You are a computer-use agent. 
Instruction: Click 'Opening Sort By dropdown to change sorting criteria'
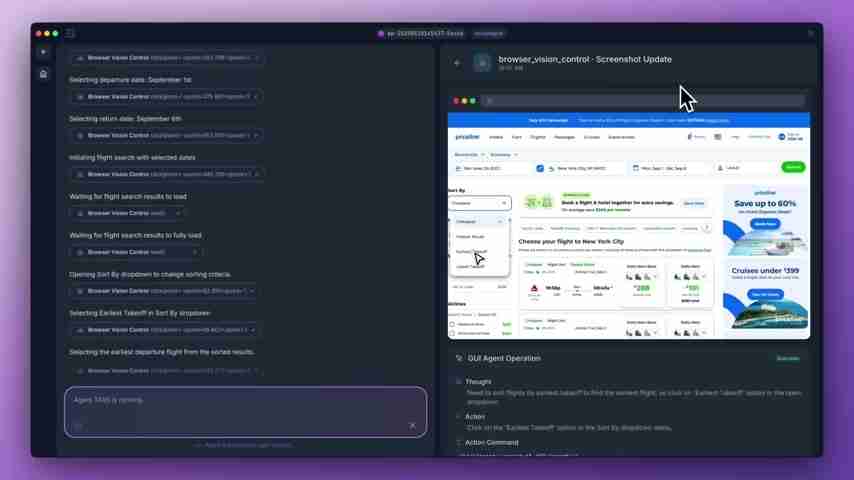(x=150, y=275)
